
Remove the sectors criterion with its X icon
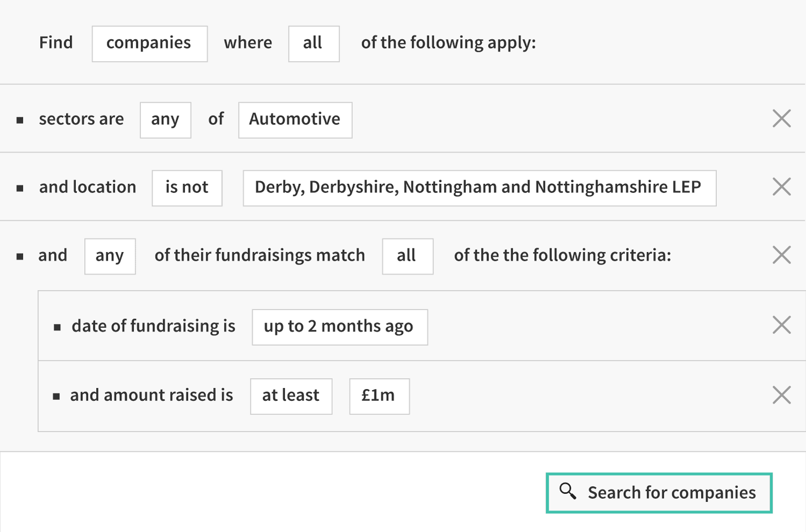point(781,118)
